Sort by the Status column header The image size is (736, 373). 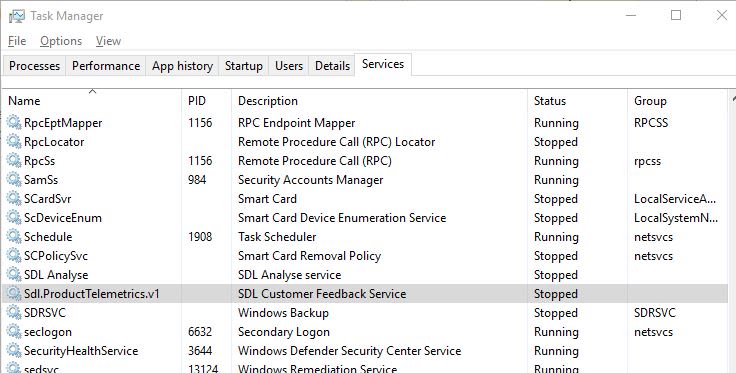point(577,101)
